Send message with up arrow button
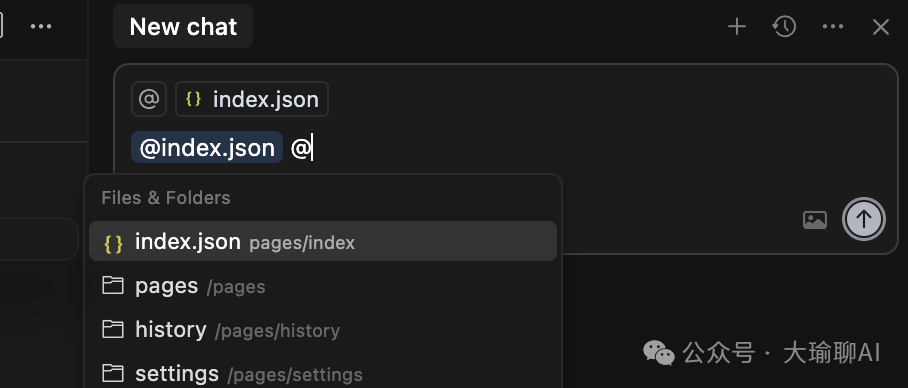This screenshot has width=908, height=388. coord(863,219)
